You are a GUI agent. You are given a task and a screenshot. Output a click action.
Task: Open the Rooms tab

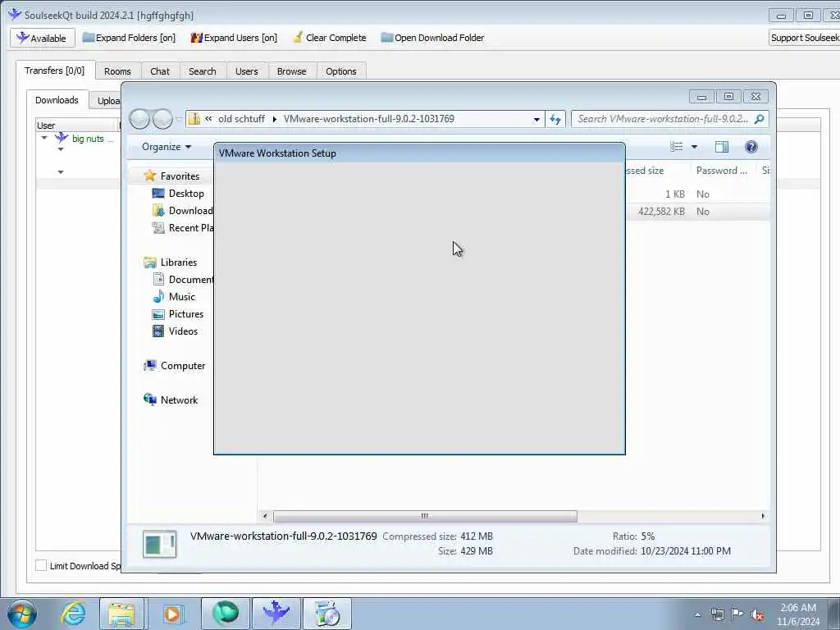(117, 71)
